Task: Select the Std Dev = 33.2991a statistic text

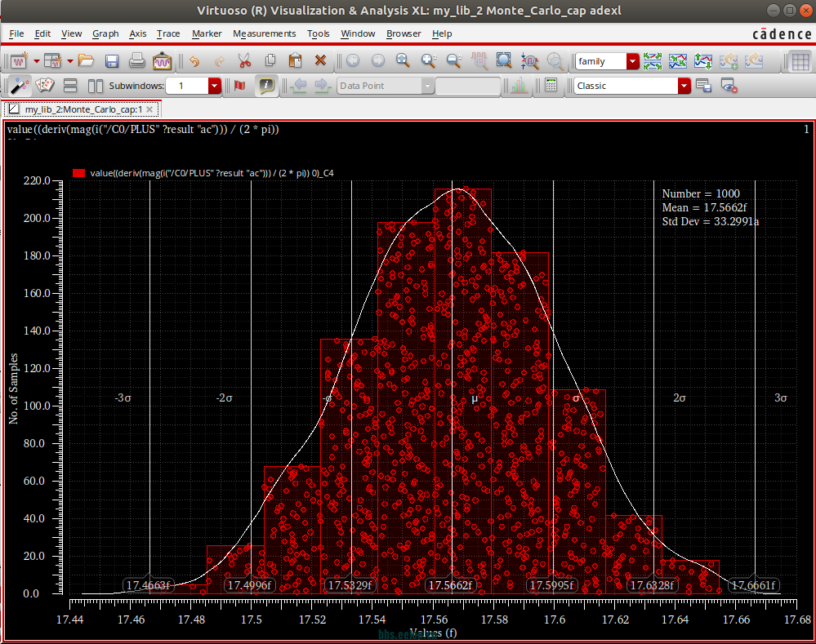Action: coord(711,221)
